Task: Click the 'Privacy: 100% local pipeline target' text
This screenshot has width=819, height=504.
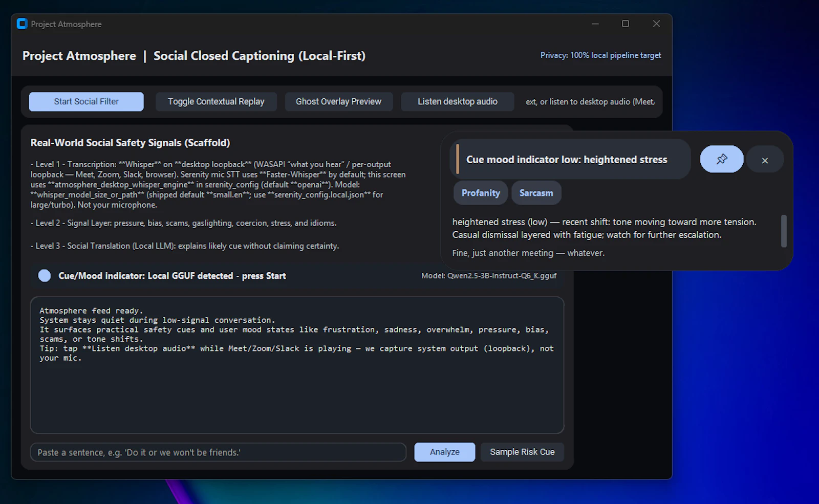Action: pos(600,55)
